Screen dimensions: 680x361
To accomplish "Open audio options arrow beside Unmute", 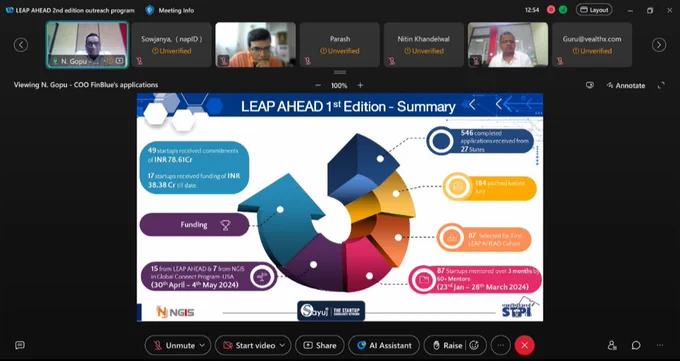I will (x=202, y=345).
